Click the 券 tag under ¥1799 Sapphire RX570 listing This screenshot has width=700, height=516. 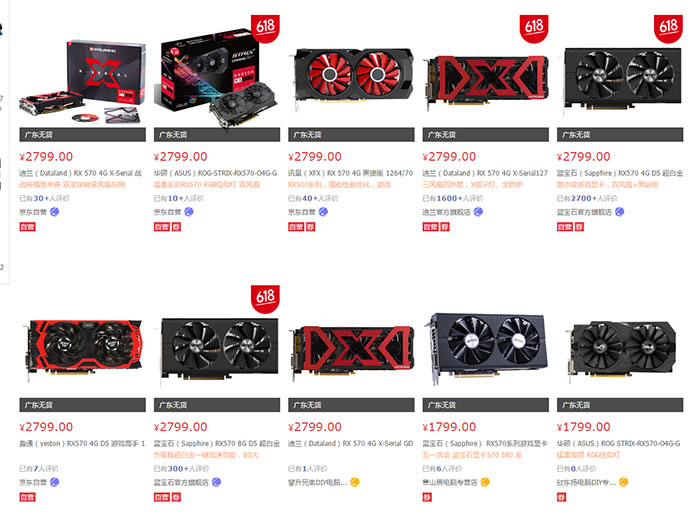[x=427, y=497]
